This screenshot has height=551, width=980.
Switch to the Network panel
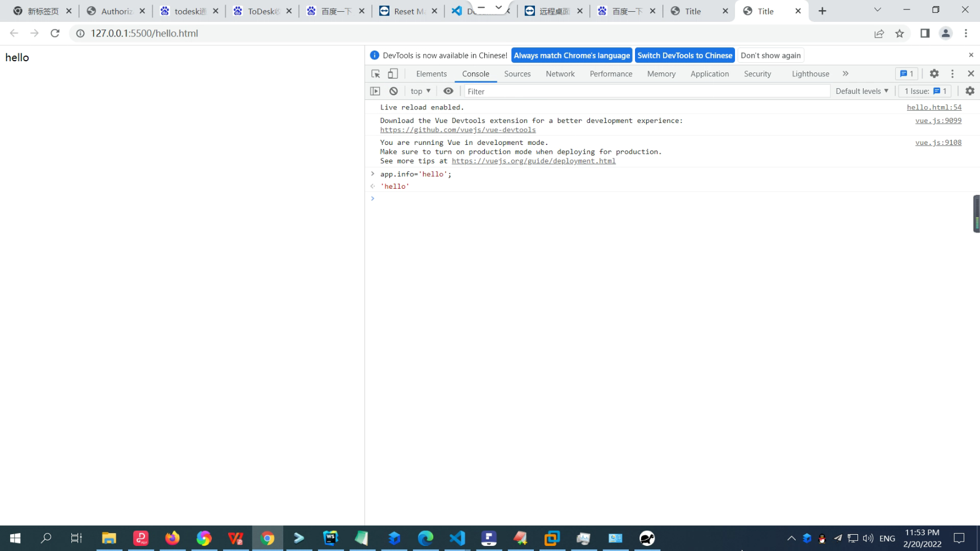(x=560, y=74)
